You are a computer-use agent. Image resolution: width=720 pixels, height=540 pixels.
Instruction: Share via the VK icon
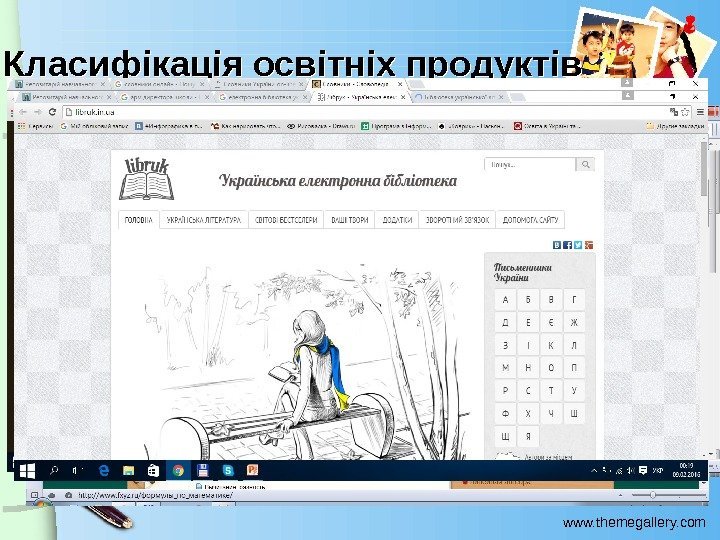click(557, 245)
